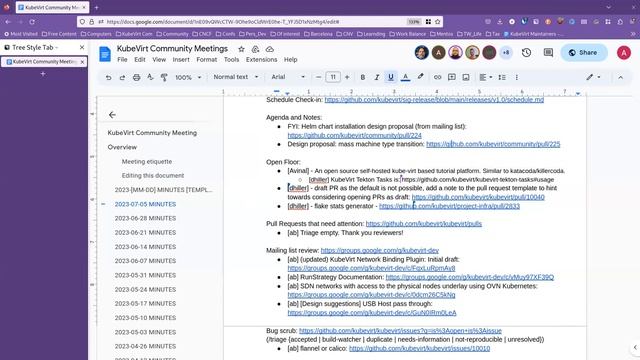The height and width of the screenshot is (360, 640).
Task: Select Meeting etiquette in outline
Action: coord(147,162)
